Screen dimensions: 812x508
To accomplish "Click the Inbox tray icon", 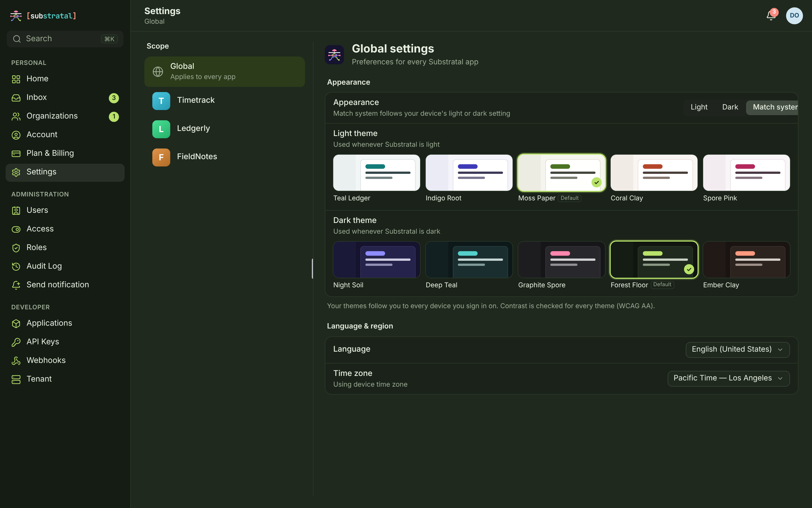I will (16, 98).
